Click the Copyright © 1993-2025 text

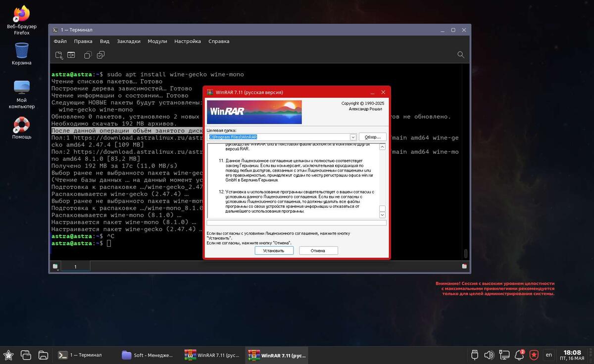click(x=362, y=103)
